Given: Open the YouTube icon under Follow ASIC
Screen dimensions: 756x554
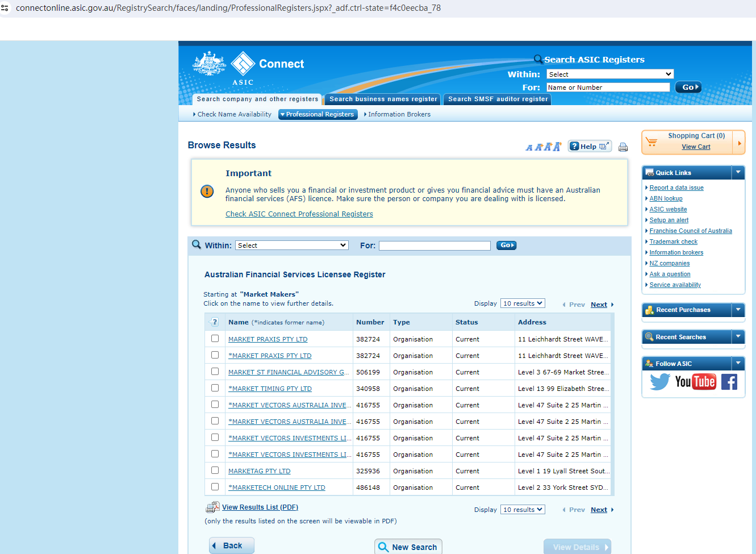Looking at the screenshot, I should pos(695,382).
